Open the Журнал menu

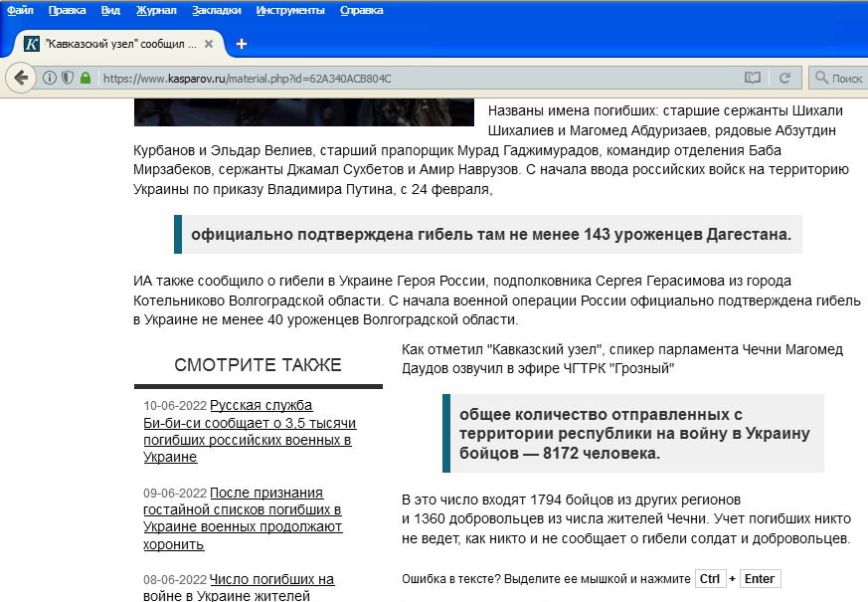(156, 10)
